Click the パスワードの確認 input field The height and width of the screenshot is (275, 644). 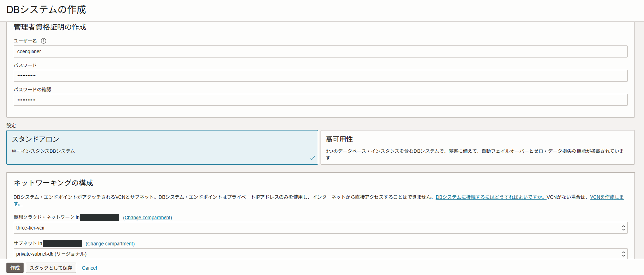click(x=320, y=100)
